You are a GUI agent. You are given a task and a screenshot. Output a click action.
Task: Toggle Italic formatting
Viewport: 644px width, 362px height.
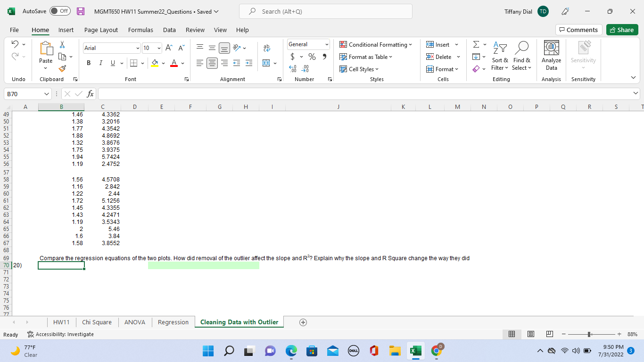100,63
